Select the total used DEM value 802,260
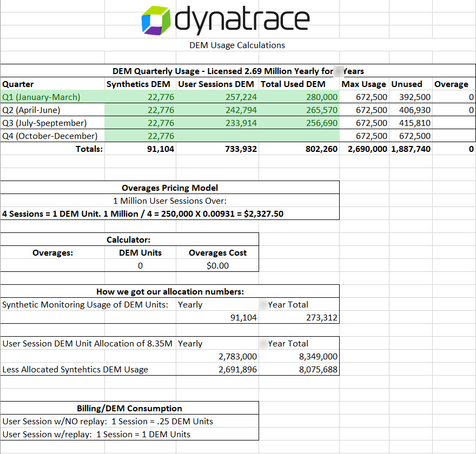Image resolution: width=476 pixels, height=454 pixels. click(321, 149)
